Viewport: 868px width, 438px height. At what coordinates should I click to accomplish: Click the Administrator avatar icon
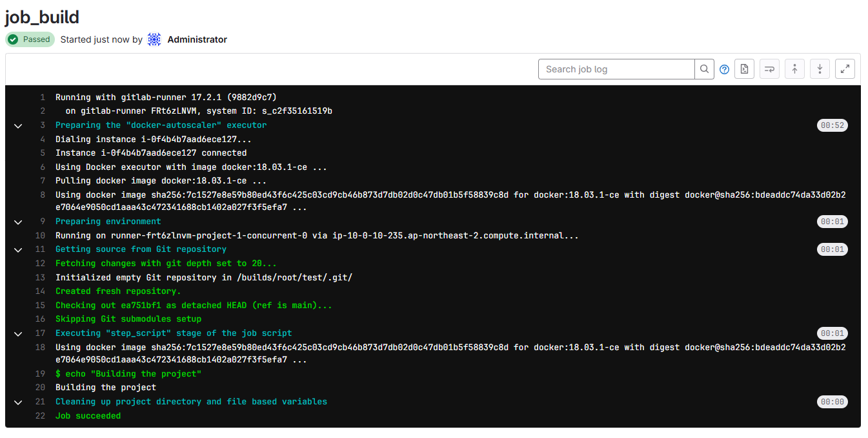(x=154, y=39)
